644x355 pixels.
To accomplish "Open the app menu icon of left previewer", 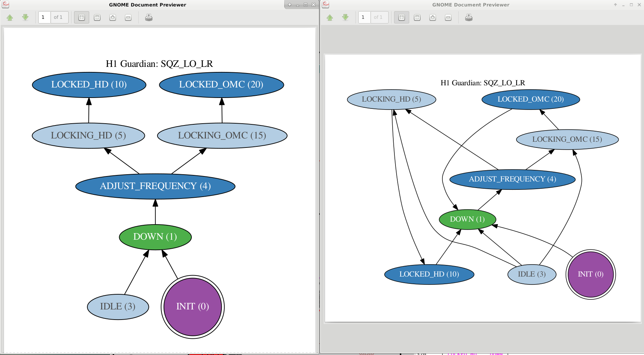I will [x=5, y=4].
